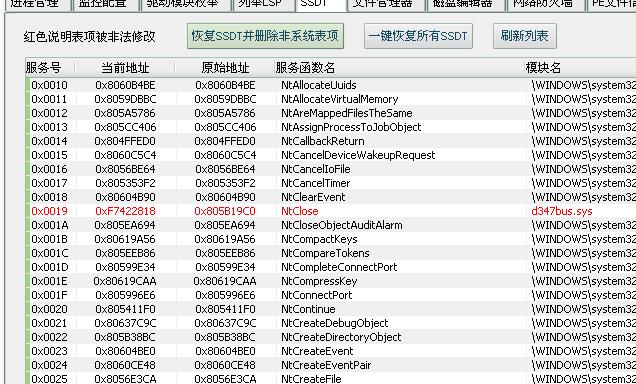This screenshot has height=384, width=636.
Task: Sort by the 模块名 column header
Action: click(x=543, y=68)
